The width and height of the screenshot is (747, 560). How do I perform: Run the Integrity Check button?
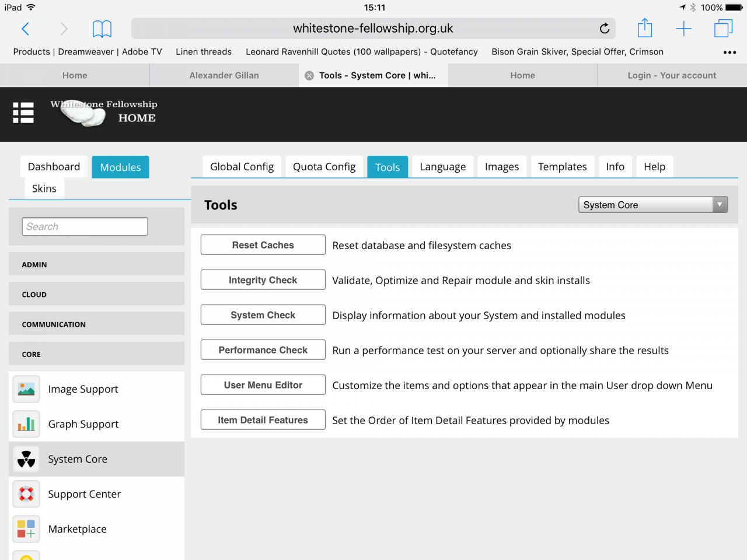click(263, 280)
